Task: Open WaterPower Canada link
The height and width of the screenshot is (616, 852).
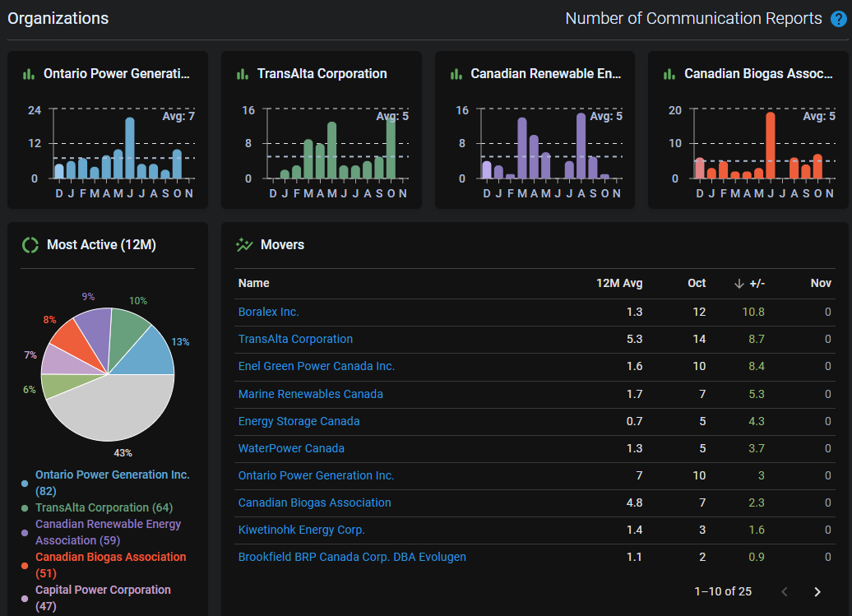Action: (x=291, y=448)
